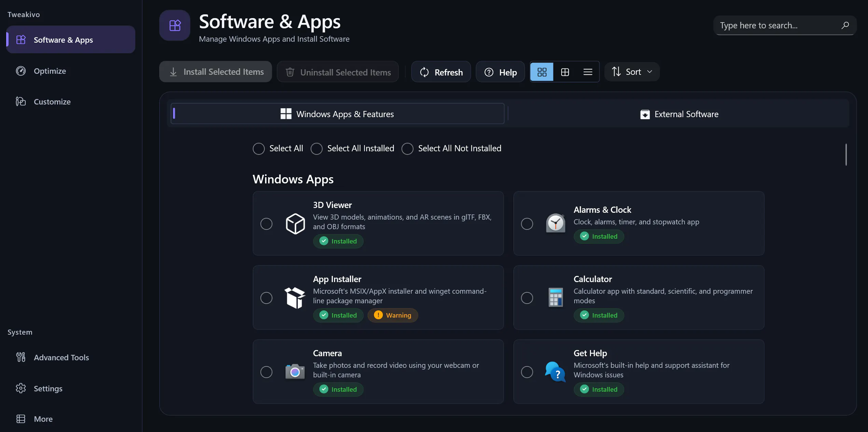Click Uninstall Selected Items button
The image size is (868, 432).
[338, 72]
